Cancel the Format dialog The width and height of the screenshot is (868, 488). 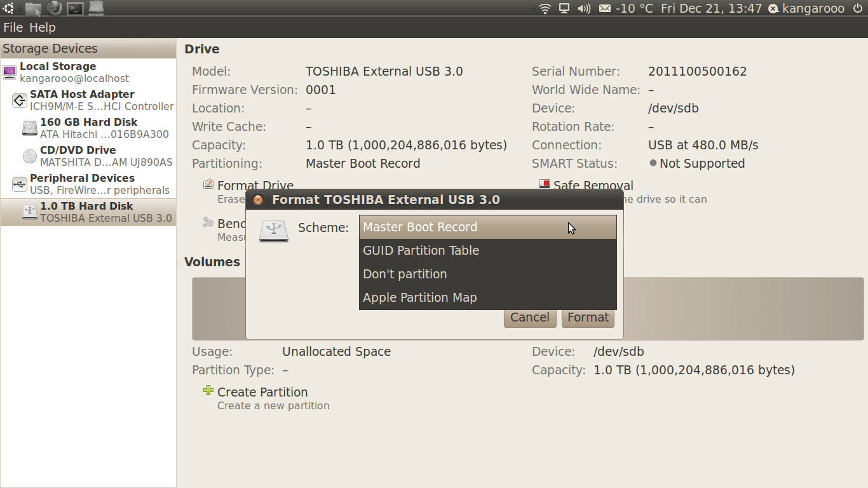click(x=530, y=317)
